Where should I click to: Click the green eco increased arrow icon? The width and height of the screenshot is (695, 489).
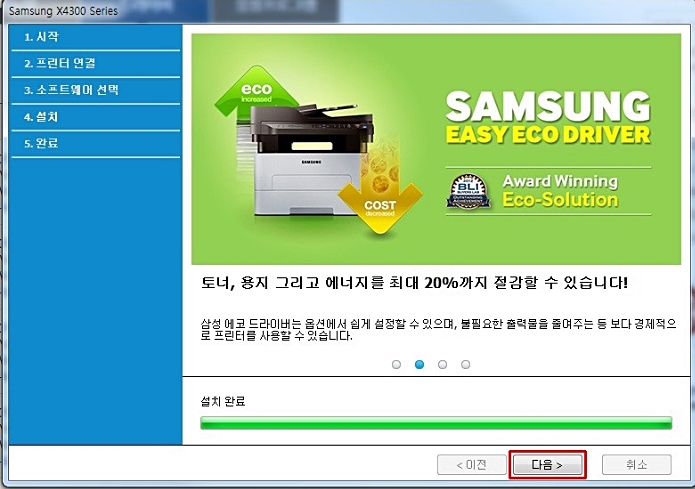coord(256,92)
